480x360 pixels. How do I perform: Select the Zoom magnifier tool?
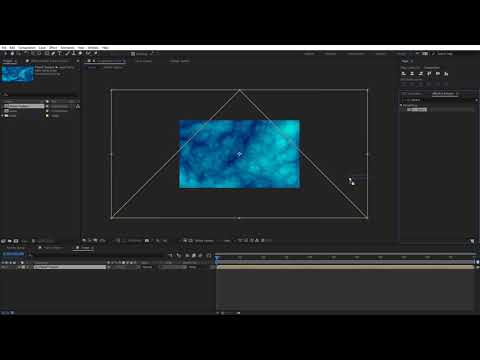click(19, 53)
